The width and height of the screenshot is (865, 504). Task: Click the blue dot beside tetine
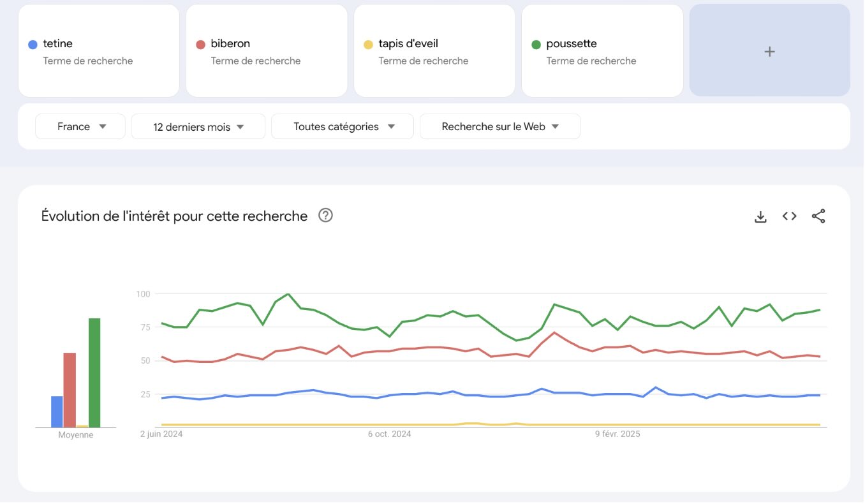coord(33,45)
